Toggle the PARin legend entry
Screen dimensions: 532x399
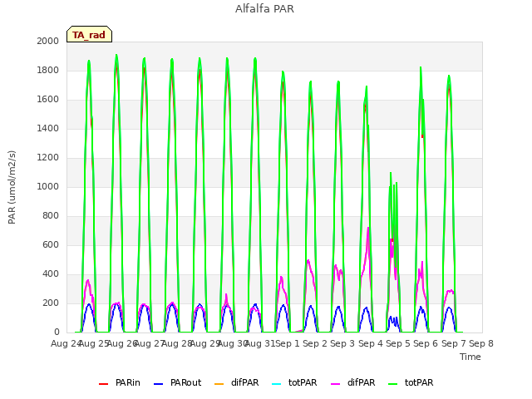point(120,382)
